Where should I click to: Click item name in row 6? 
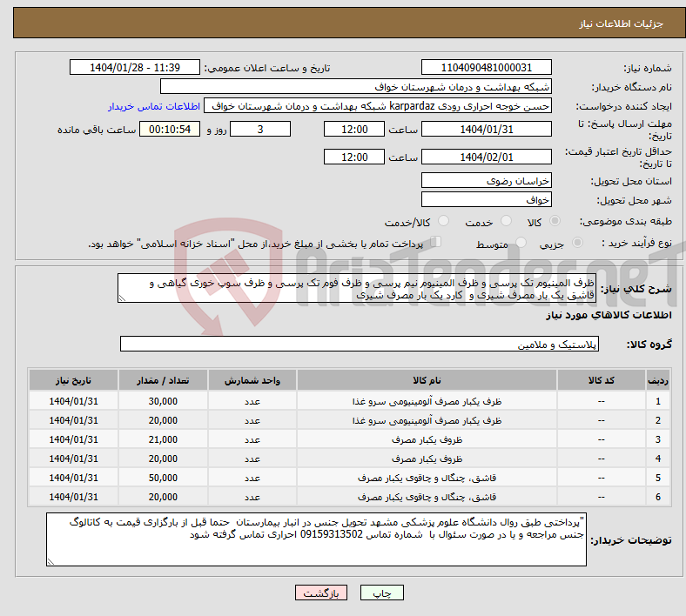[x=427, y=498]
